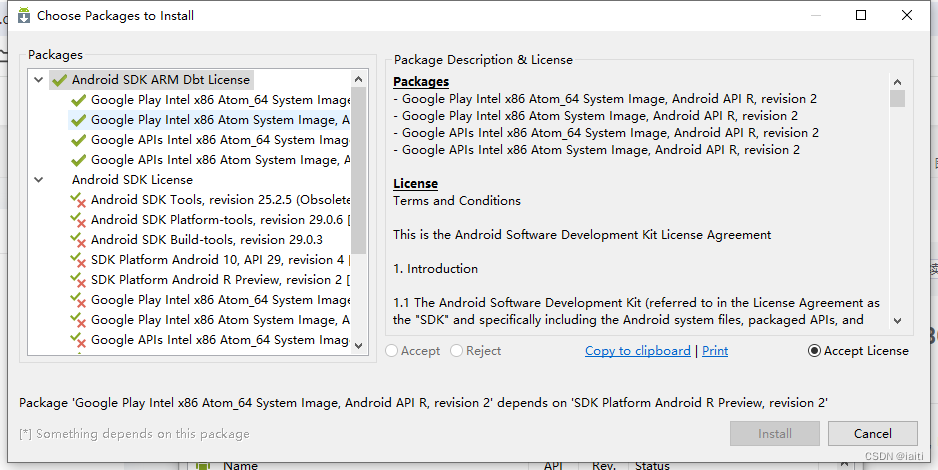Select Google APIs Intel x86 Atom System Image under ARM Dbt License

(x=220, y=160)
